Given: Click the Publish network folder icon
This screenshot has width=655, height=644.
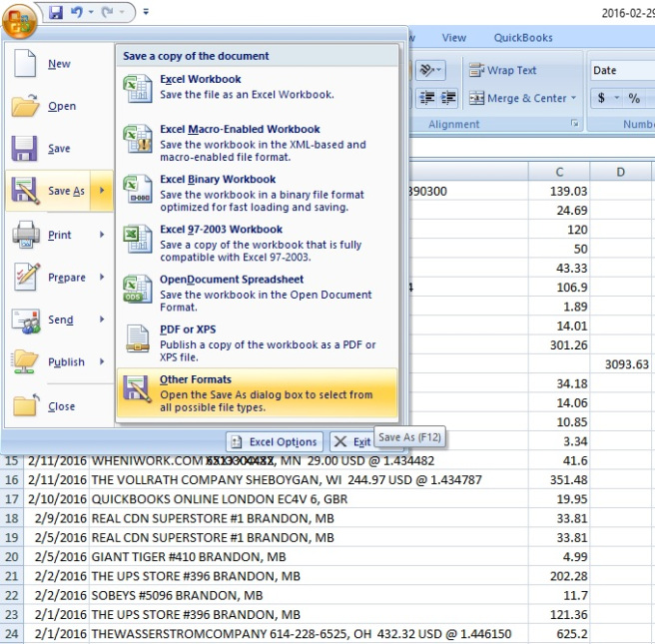Looking at the screenshot, I should click(25, 361).
